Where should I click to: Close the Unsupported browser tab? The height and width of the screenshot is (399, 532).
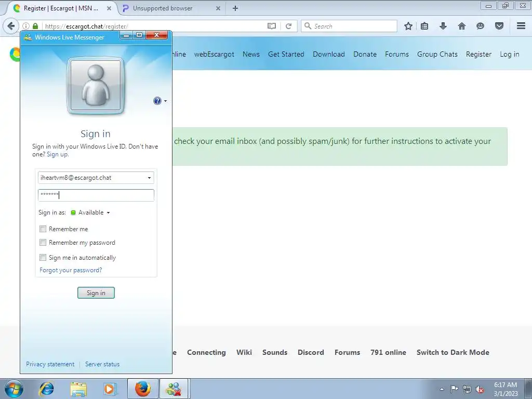coord(218,8)
